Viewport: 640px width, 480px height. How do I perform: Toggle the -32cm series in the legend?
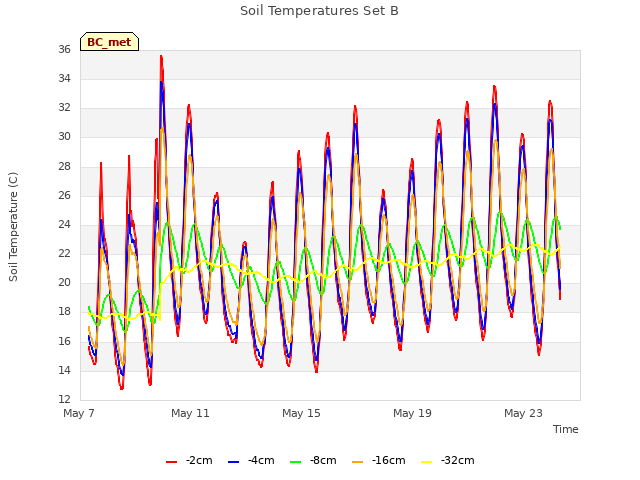[x=448, y=460]
